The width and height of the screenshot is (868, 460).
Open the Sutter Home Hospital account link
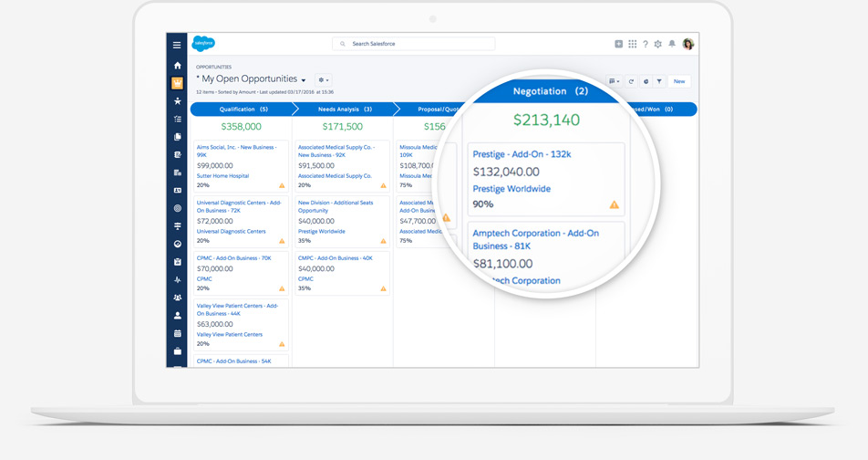click(x=222, y=175)
